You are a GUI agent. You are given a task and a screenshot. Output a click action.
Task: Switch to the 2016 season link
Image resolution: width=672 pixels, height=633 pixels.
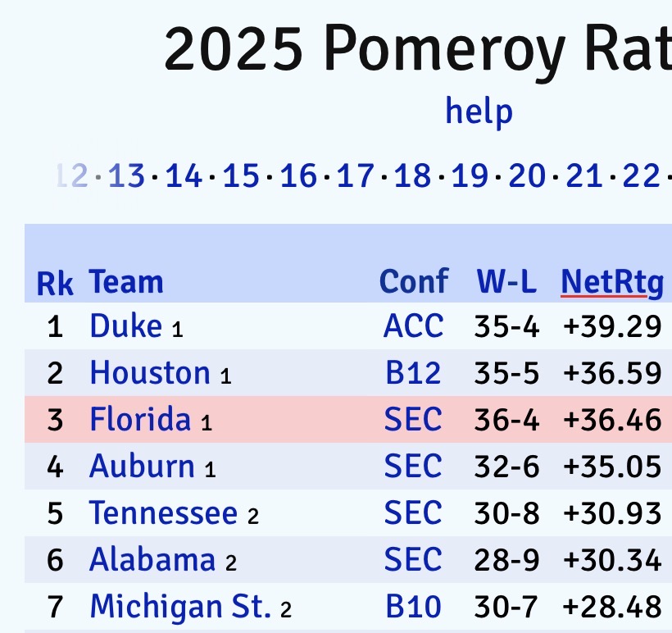tap(298, 175)
